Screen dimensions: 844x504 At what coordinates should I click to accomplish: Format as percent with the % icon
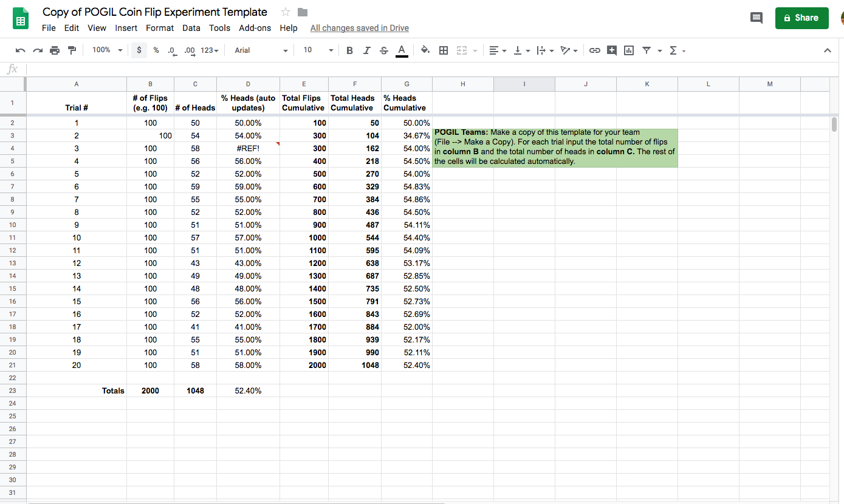click(156, 50)
